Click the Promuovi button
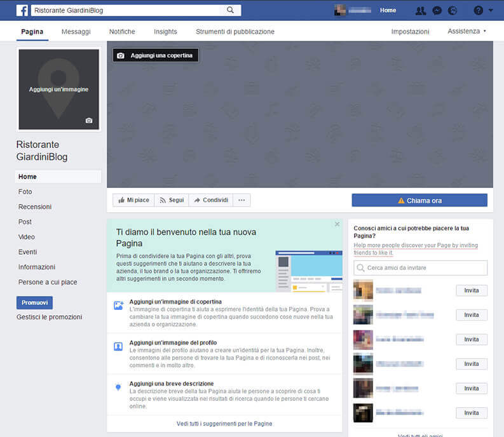Viewport: 504px width, 437px height. [x=34, y=303]
